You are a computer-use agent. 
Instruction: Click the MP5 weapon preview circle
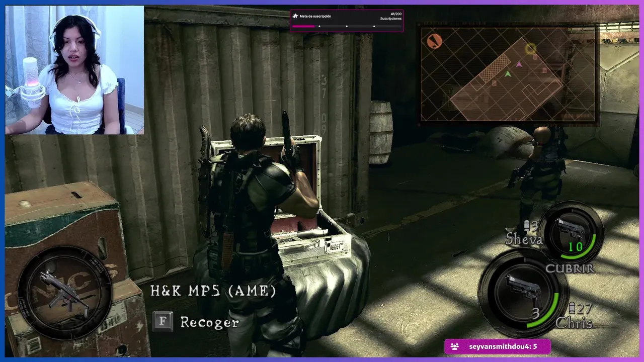[64, 293]
